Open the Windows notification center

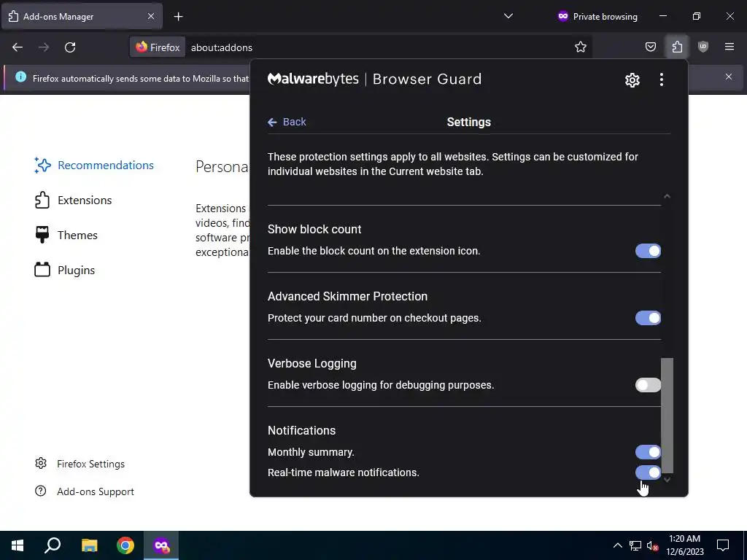coord(723,545)
